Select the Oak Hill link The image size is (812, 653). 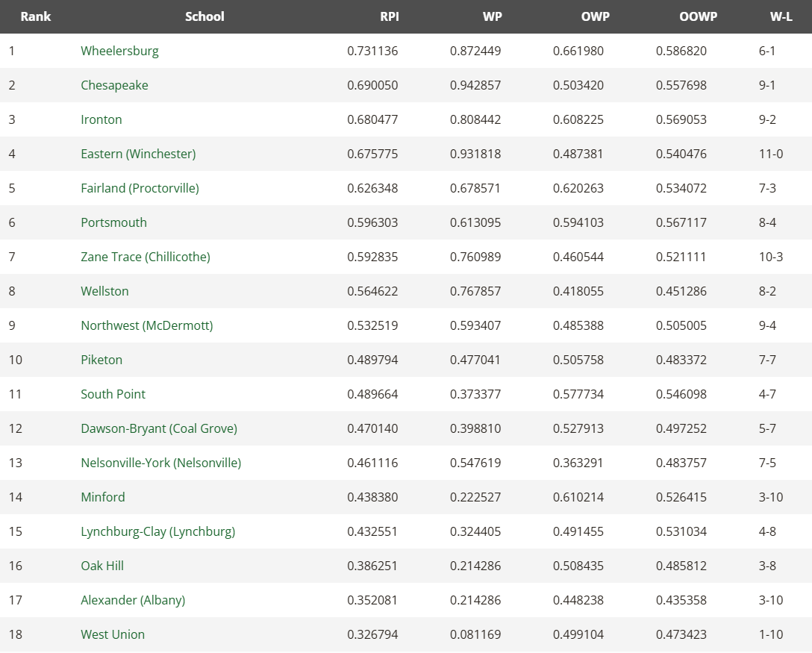pyautogui.click(x=102, y=566)
